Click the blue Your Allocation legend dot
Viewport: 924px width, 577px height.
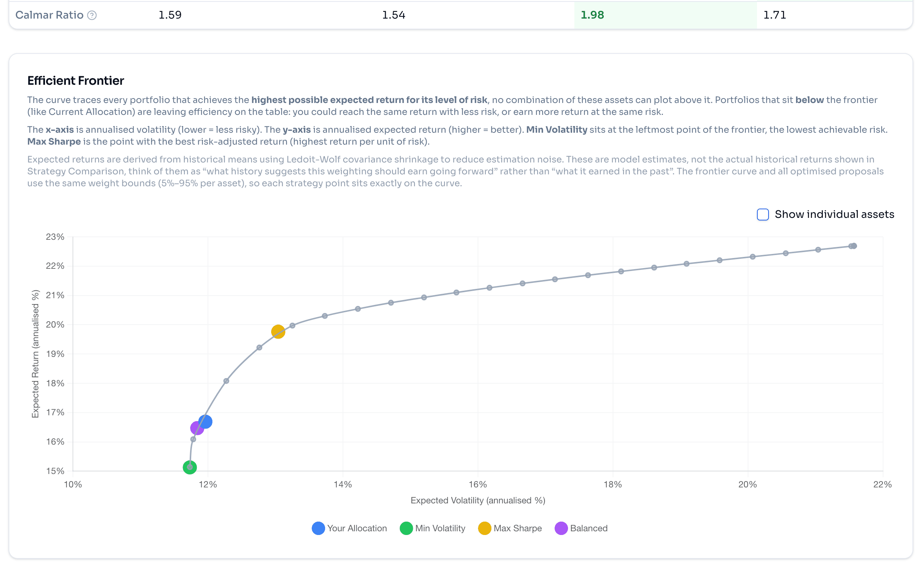[318, 528]
